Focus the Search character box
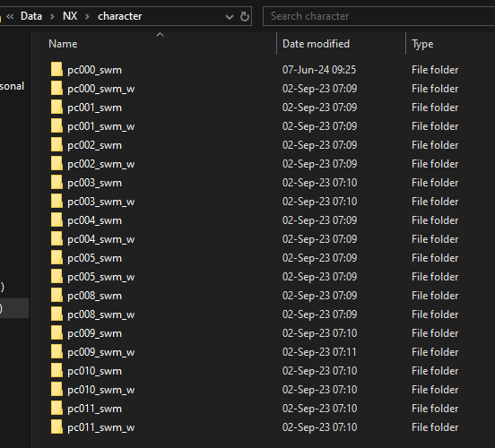 tap(378, 16)
